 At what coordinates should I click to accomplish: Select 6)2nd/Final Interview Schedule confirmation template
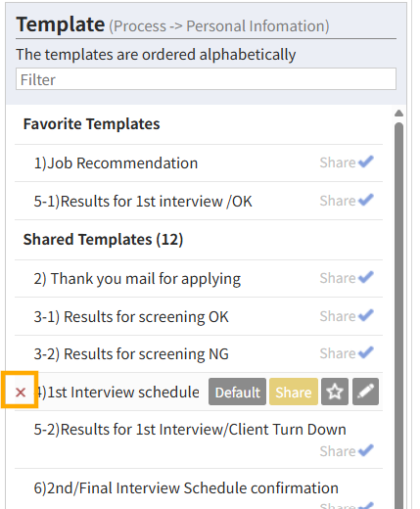click(186, 488)
